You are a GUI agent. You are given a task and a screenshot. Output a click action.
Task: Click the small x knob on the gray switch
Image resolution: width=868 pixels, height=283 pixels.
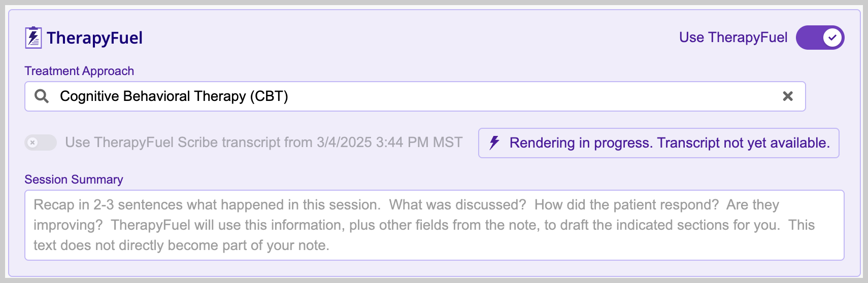[x=33, y=143]
